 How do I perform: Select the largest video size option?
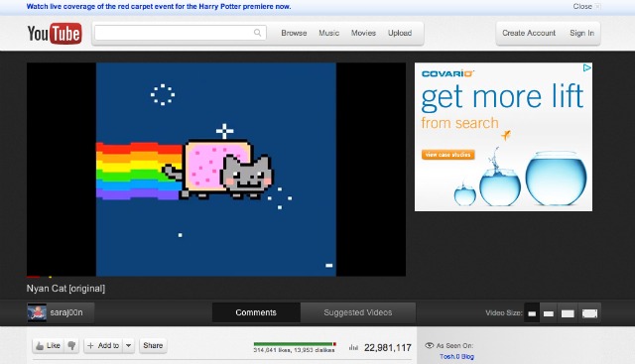589,313
